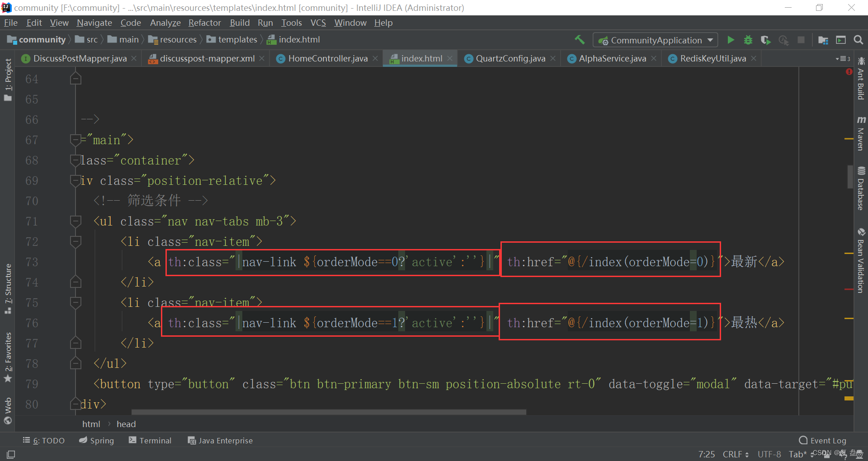Click horizontal scrollbar of the editor
Screen dimensions: 868x461
[329, 412]
